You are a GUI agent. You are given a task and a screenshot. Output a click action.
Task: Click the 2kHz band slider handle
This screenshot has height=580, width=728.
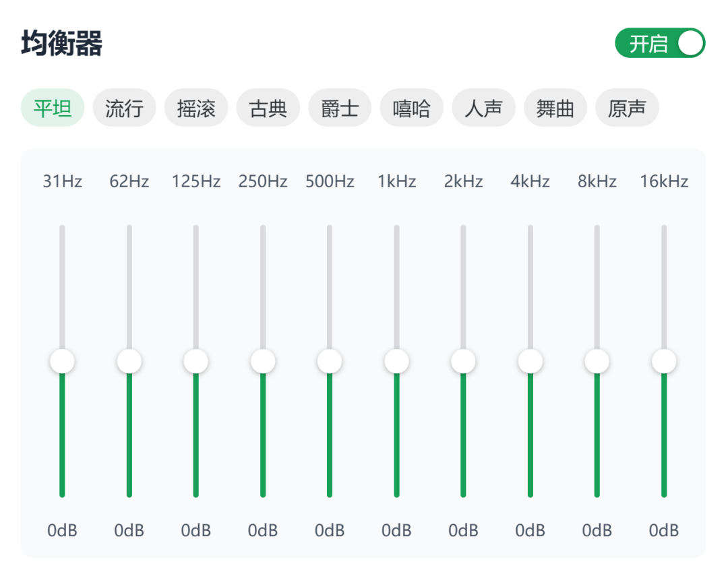click(463, 361)
